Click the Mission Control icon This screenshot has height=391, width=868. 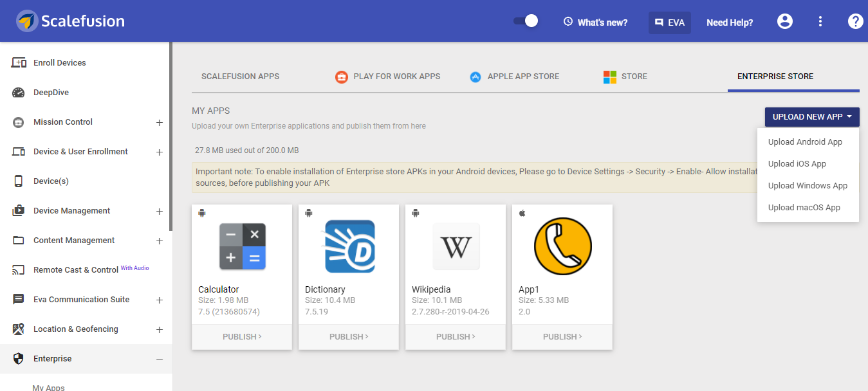19,122
